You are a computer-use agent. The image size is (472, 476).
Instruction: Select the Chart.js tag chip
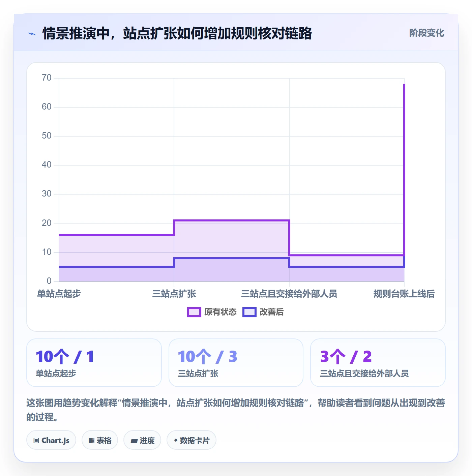(x=51, y=440)
